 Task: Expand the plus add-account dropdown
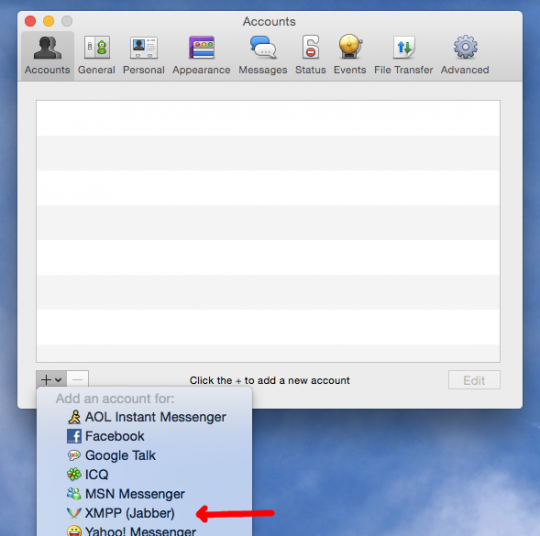point(51,380)
